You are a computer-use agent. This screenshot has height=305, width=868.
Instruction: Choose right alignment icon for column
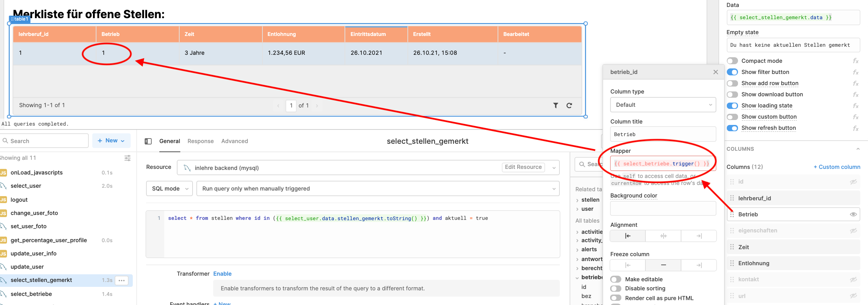coord(699,236)
